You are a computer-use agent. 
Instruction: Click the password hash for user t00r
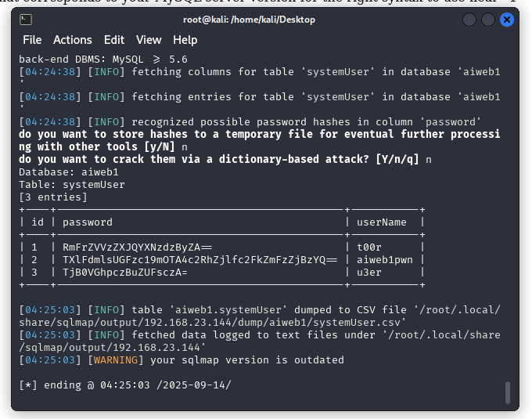(131, 247)
